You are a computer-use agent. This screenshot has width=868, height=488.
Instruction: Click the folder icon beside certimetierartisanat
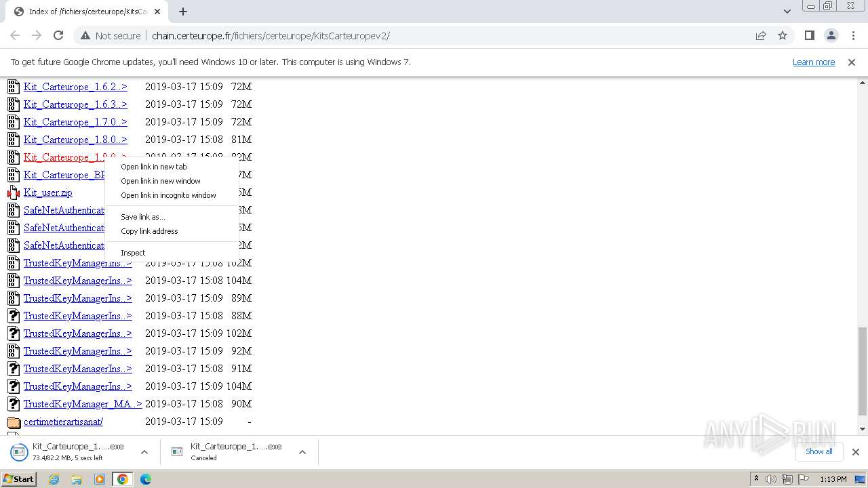(x=14, y=422)
